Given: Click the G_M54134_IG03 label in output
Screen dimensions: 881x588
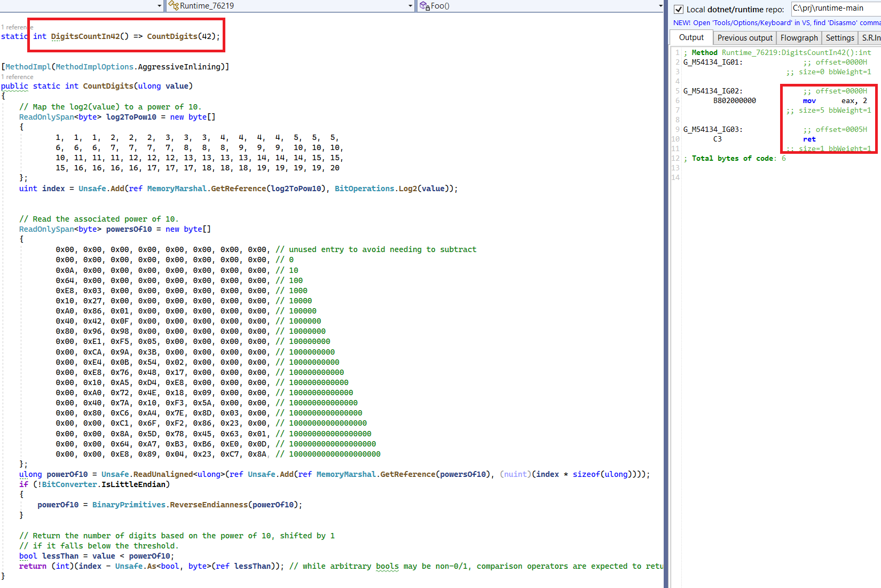Looking at the screenshot, I should point(713,130).
